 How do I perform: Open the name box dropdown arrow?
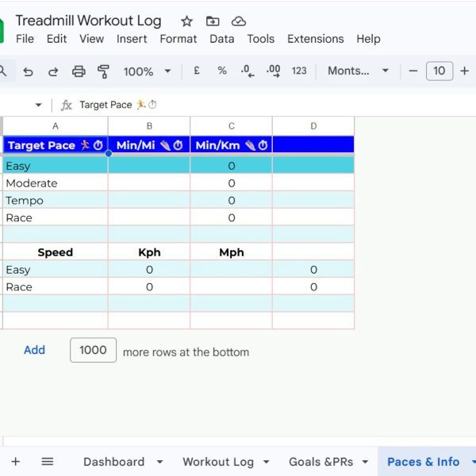click(x=38, y=105)
